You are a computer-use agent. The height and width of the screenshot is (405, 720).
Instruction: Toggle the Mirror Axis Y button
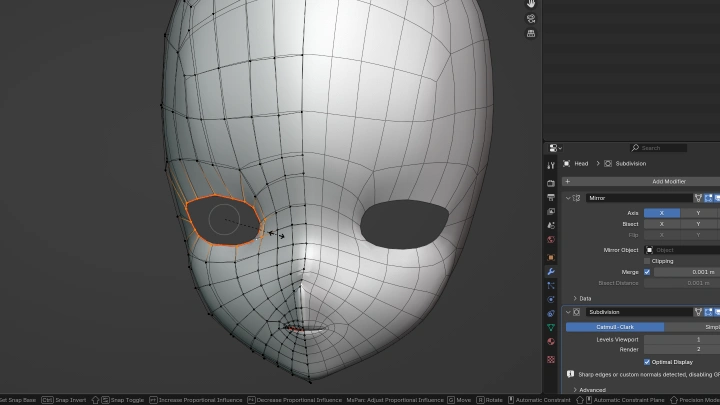coord(698,213)
